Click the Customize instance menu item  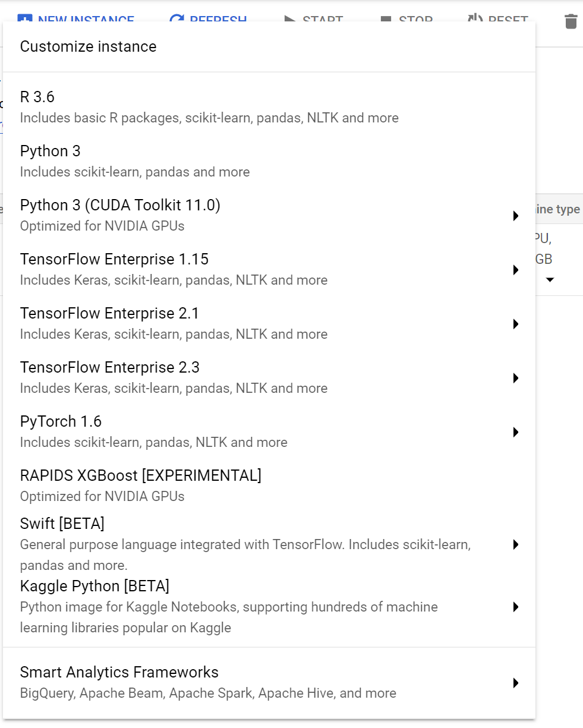(89, 46)
